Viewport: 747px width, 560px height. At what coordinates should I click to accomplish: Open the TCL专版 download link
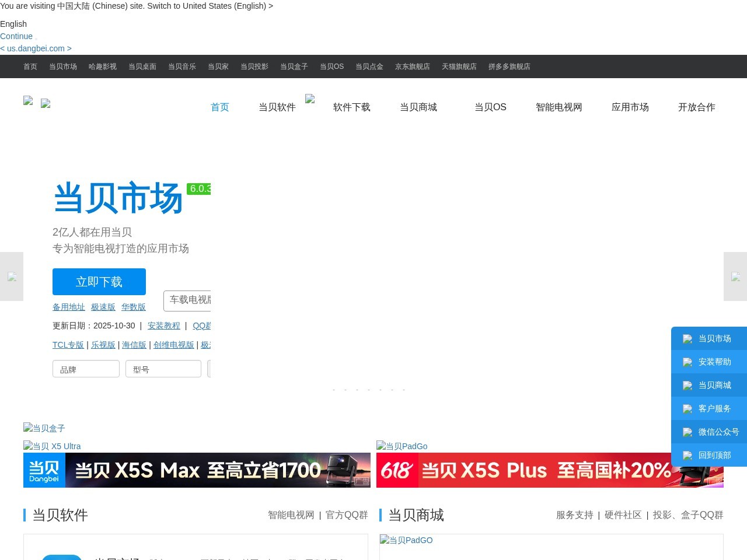click(x=68, y=345)
